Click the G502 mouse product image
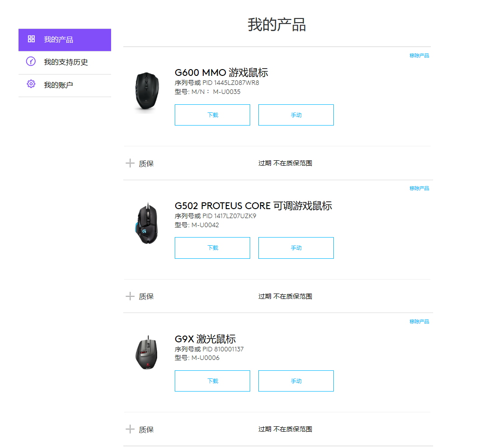Viewport: 495px width, 448px height. pyautogui.click(x=146, y=223)
